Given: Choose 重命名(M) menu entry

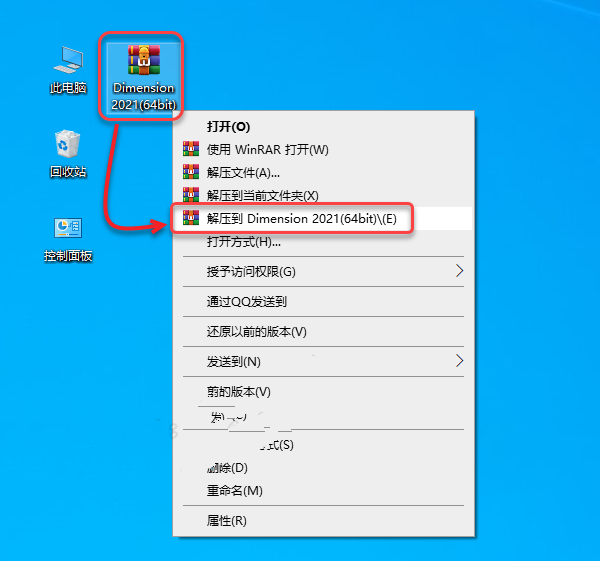Looking at the screenshot, I should 324,491.
